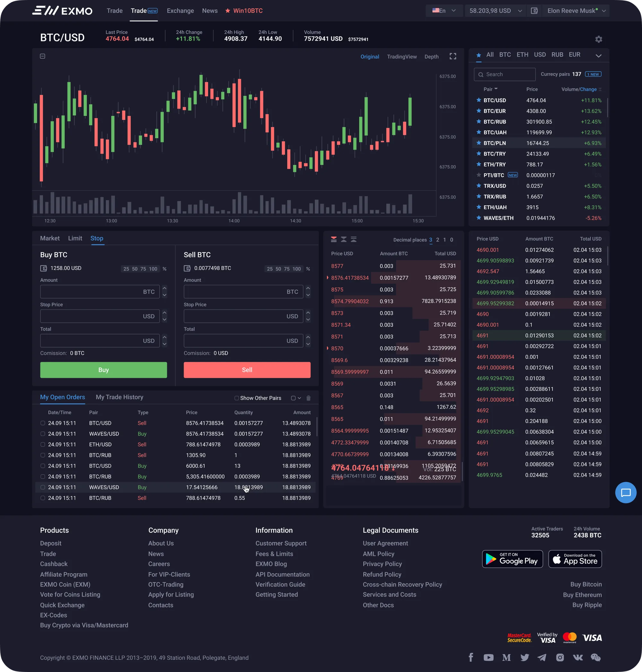Enable Show Other Pairs checkbox
The height and width of the screenshot is (672, 642).
237,398
